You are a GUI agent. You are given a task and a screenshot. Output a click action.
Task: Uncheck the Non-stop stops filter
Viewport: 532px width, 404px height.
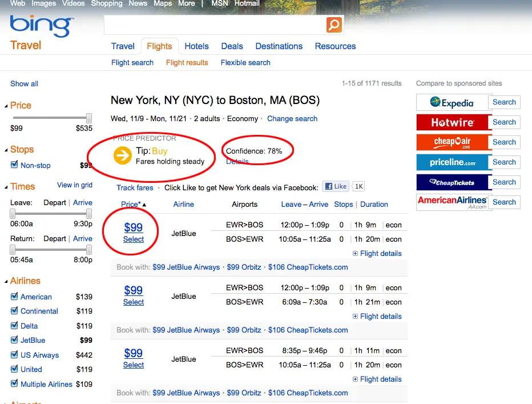14,165
